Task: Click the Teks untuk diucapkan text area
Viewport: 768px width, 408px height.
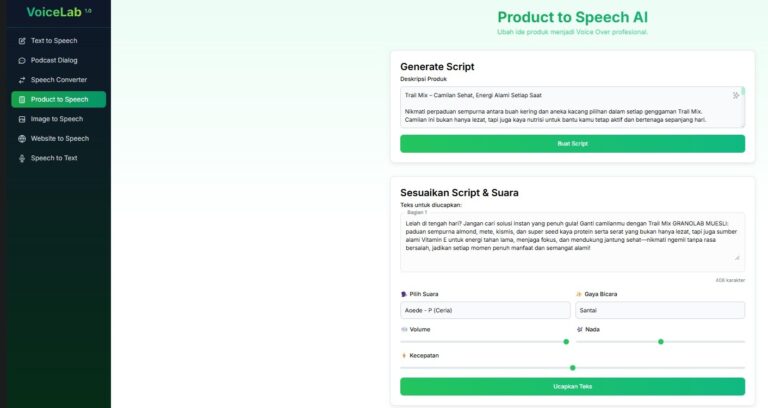Action: pyautogui.click(x=572, y=245)
